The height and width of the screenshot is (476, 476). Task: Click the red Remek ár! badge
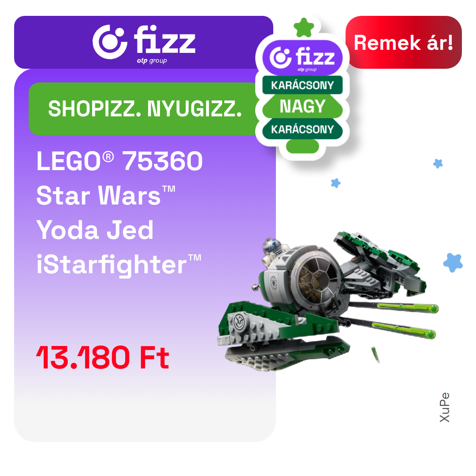(x=403, y=42)
